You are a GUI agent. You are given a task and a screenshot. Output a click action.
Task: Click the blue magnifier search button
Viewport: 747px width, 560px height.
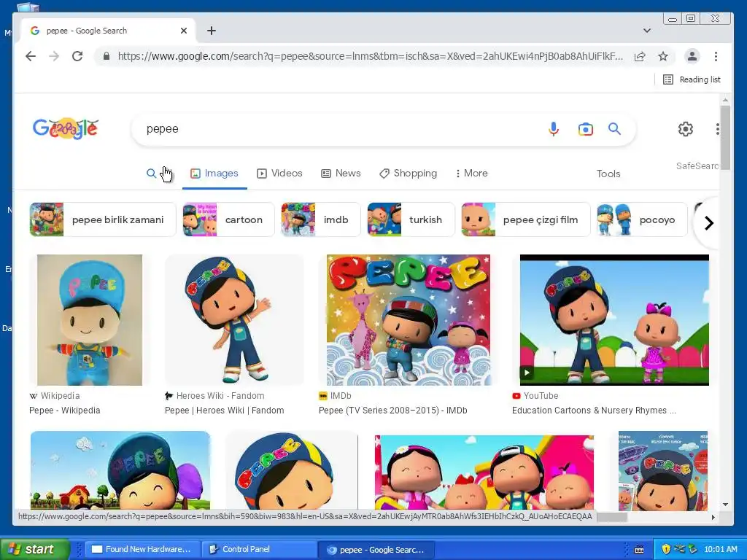(x=614, y=128)
